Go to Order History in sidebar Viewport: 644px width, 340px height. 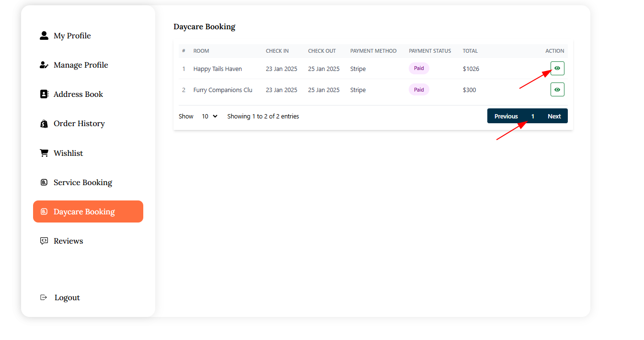79,124
